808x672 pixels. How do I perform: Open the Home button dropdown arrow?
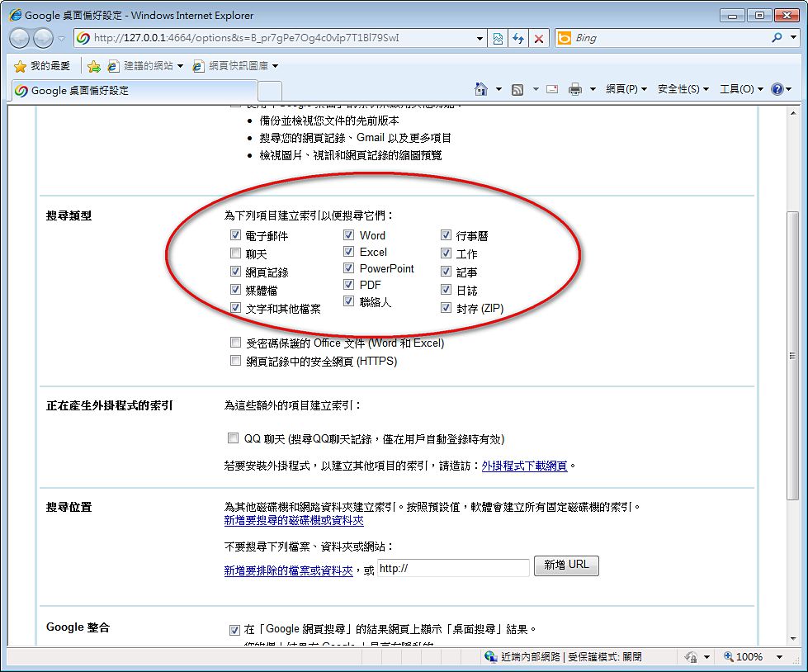coord(499,90)
